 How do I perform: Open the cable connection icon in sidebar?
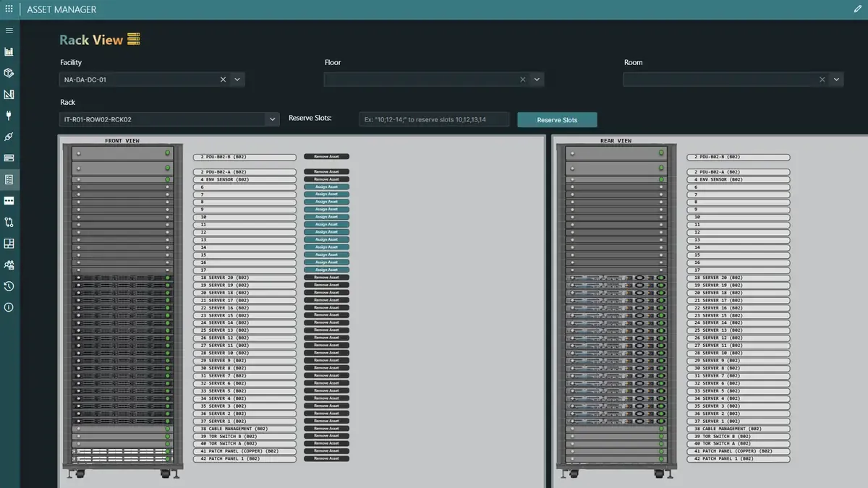point(9,137)
